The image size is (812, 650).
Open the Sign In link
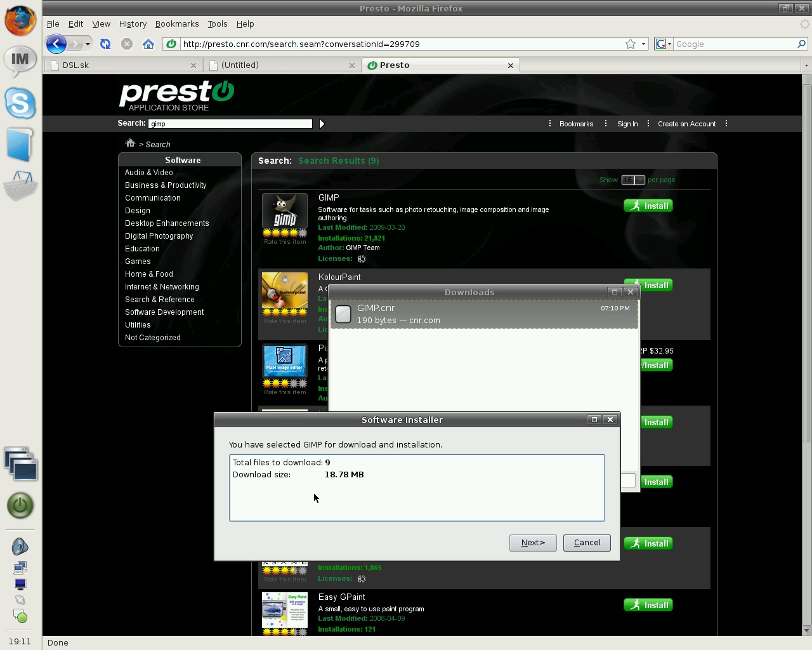(x=627, y=124)
